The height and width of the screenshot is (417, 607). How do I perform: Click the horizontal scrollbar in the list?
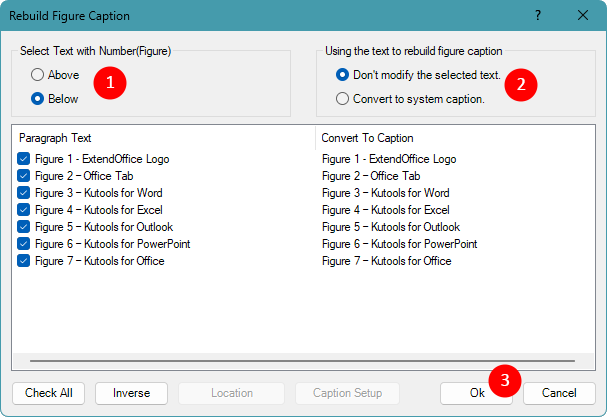tap(302, 361)
